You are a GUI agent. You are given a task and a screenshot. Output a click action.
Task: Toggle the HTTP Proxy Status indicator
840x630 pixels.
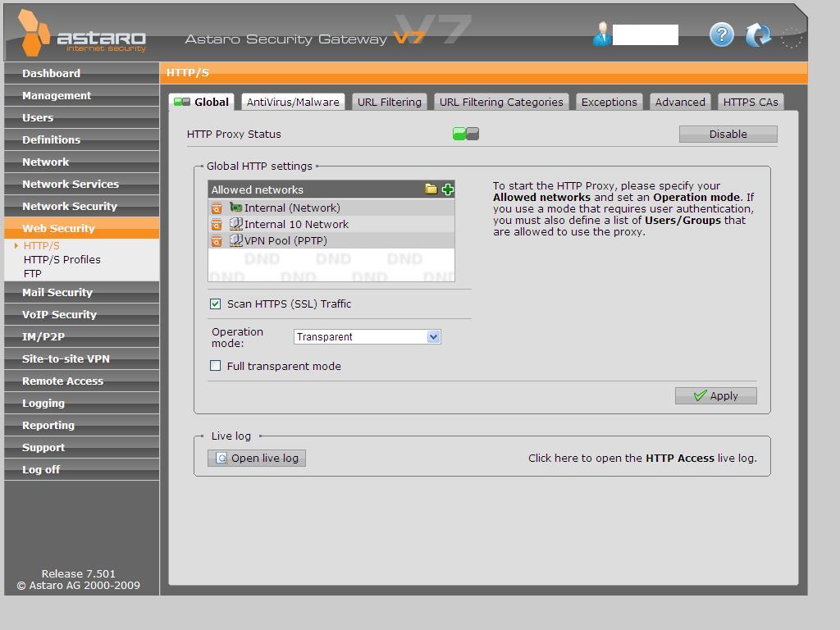click(466, 134)
